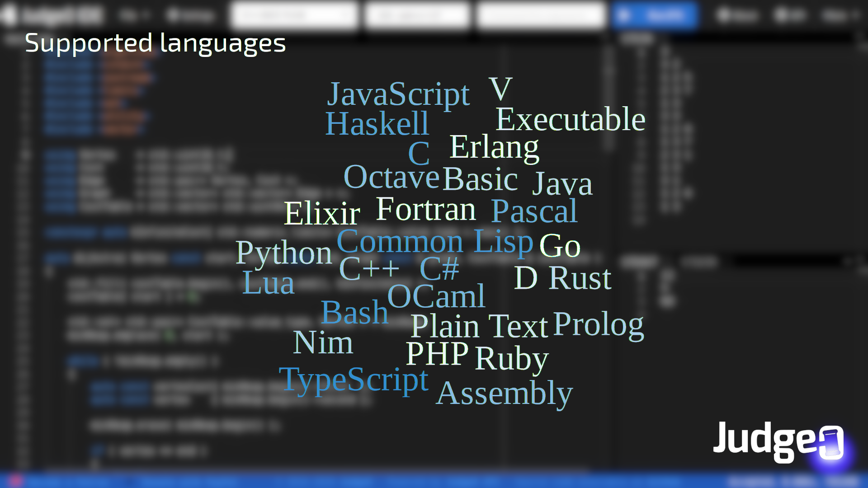Click the Executable language word
This screenshot has width=868, height=488.
(x=570, y=119)
